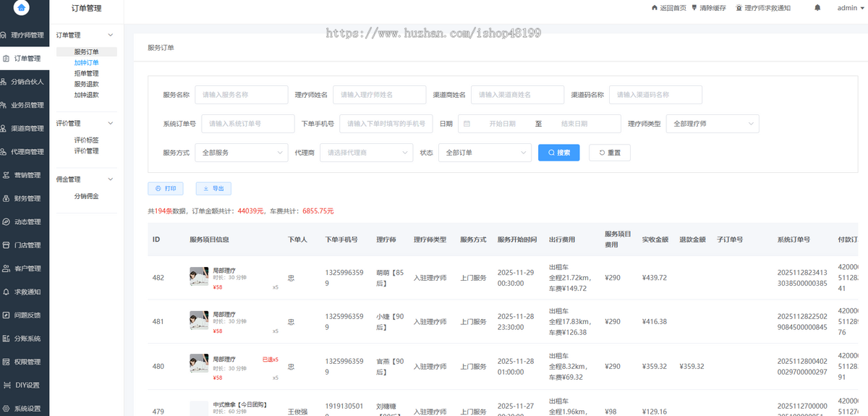Click calendar icon in date range field

pyautogui.click(x=467, y=124)
